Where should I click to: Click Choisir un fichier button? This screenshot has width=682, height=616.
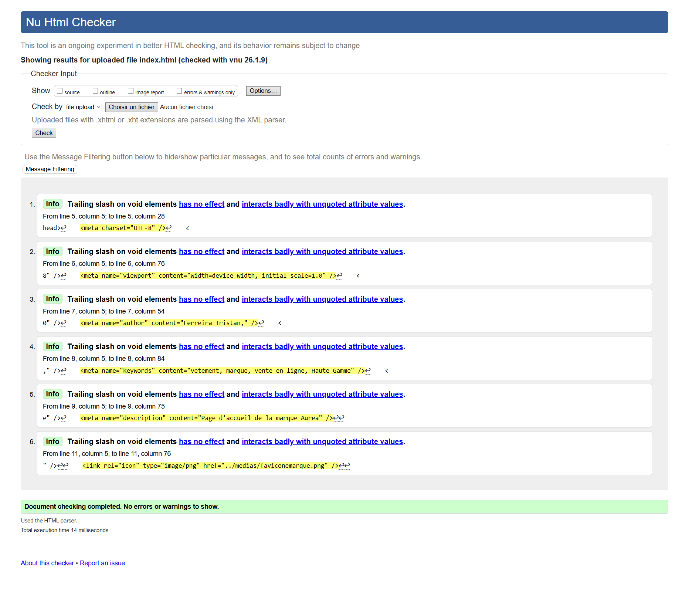[x=132, y=107]
